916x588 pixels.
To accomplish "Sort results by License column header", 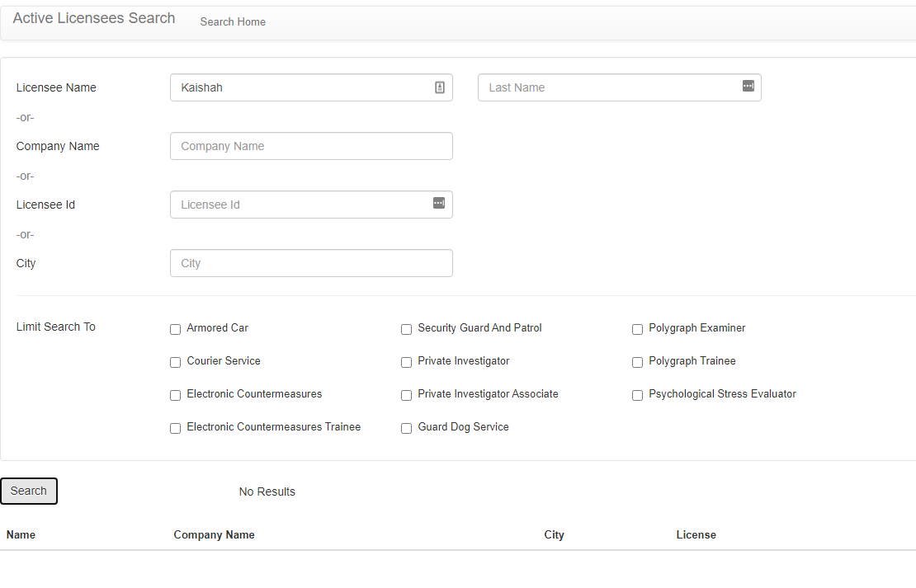I will 696,535.
